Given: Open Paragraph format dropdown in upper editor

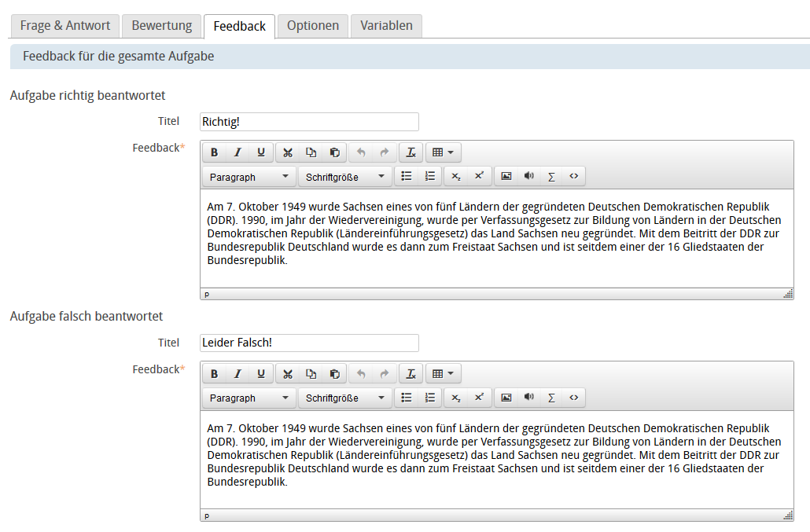Looking at the screenshot, I should pos(249,177).
